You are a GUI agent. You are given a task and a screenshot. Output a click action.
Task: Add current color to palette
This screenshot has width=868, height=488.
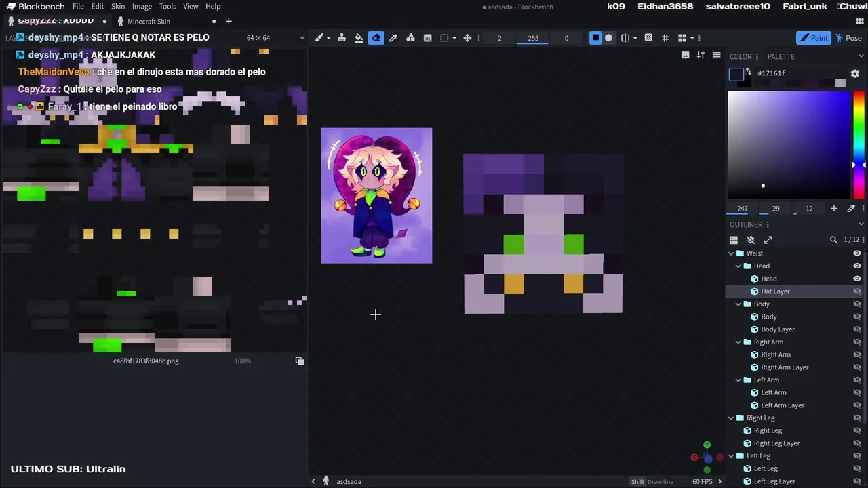pos(834,209)
